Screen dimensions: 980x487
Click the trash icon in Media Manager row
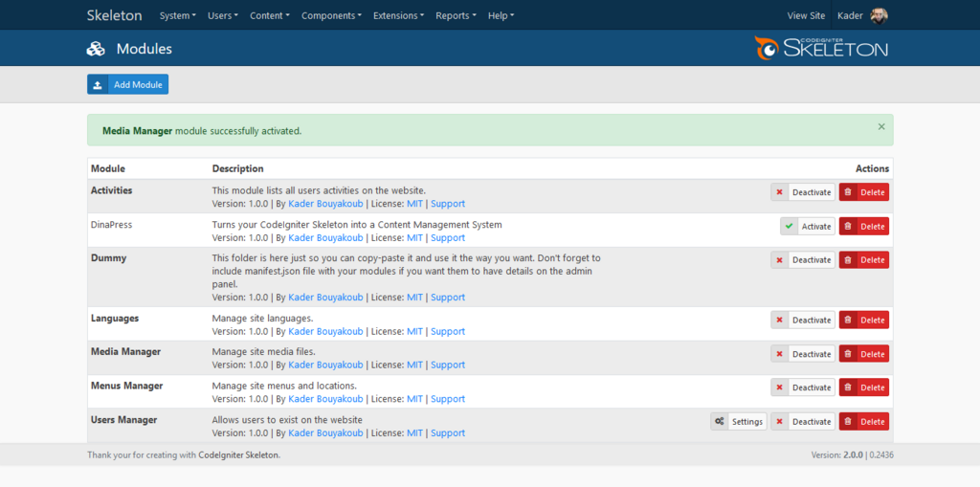[848, 354]
